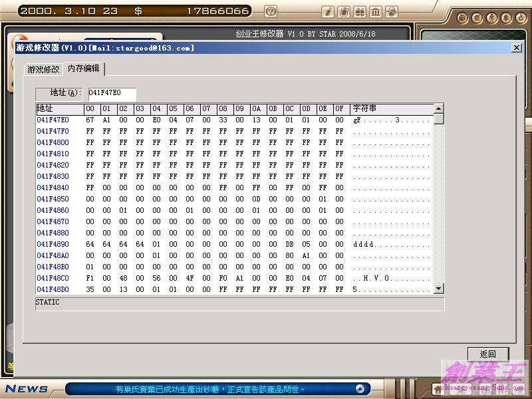Close the 游戏修改器 dialog window
The height and width of the screenshot is (399, 532).
(516, 48)
